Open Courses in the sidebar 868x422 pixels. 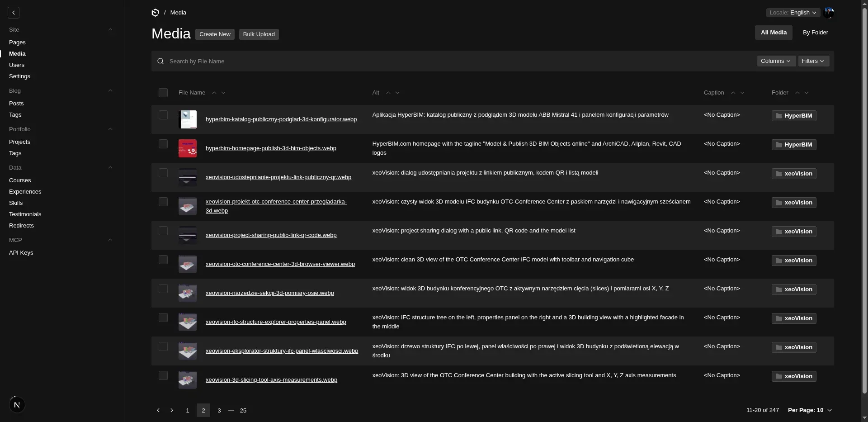click(20, 180)
